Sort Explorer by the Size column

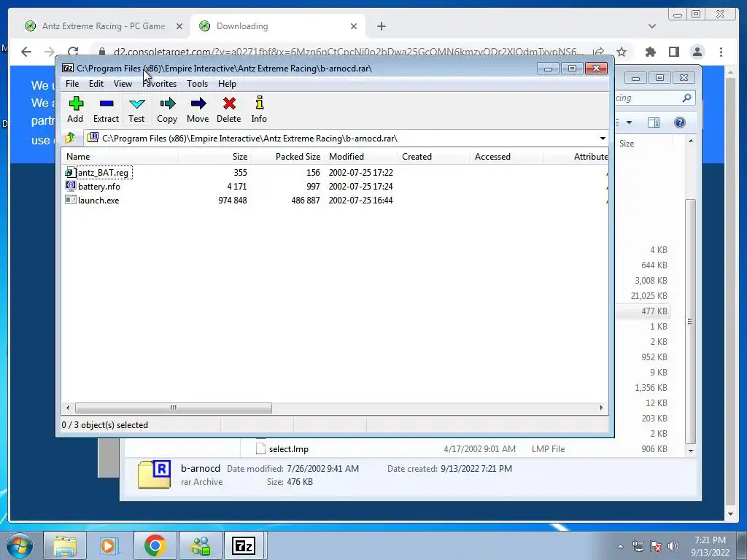tap(627, 144)
